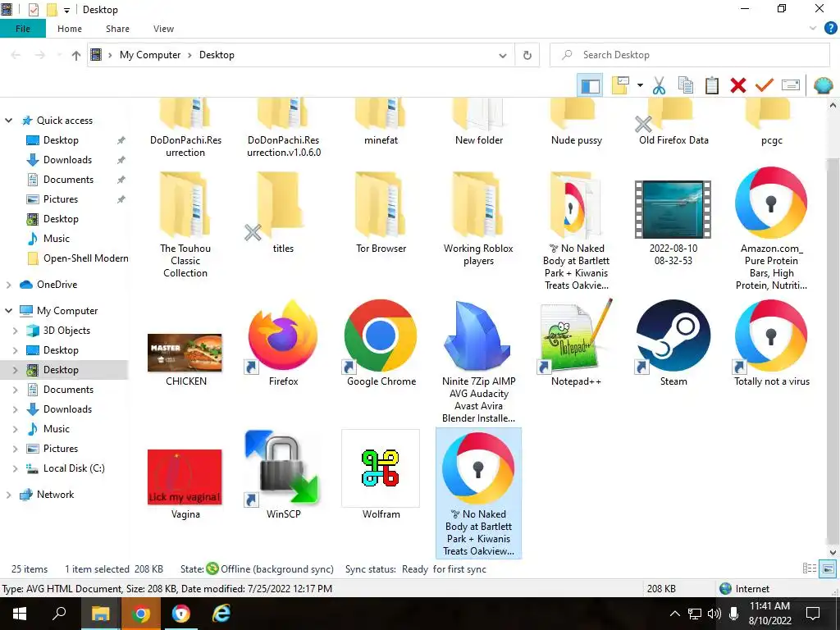Open the Explorer help question mark
The height and width of the screenshot is (630, 840).
[x=830, y=29]
